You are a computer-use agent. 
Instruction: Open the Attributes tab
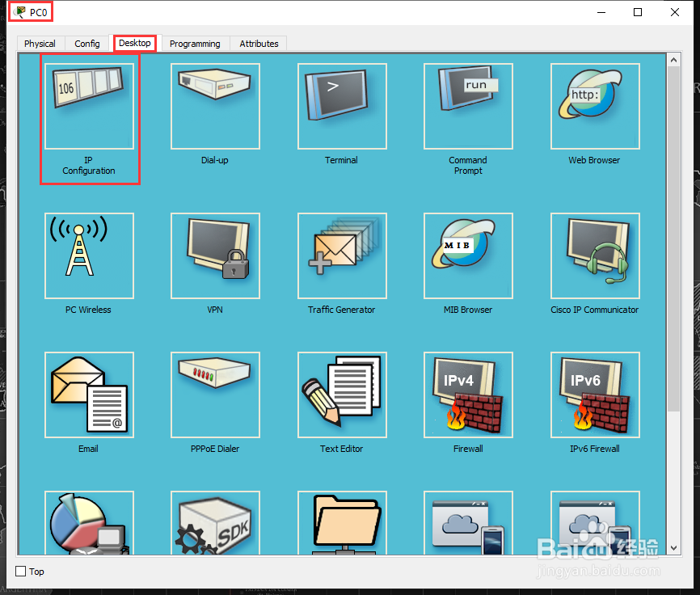[259, 44]
